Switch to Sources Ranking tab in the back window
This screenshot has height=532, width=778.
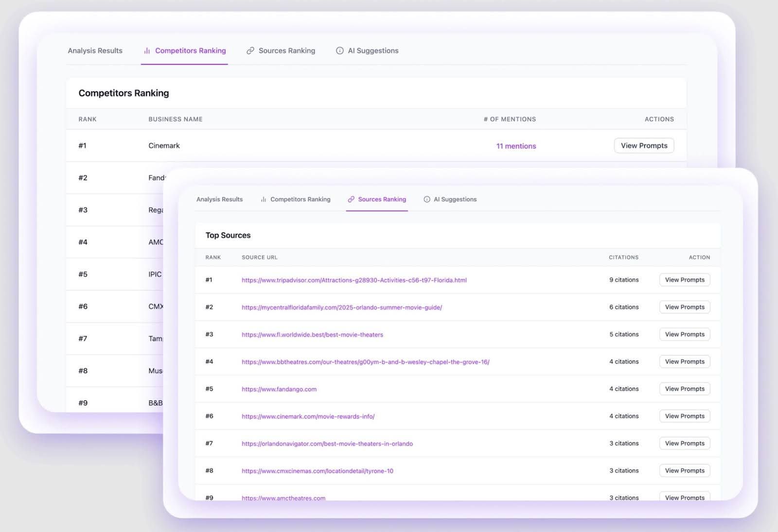pyautogui.click(x=281, y=51)
